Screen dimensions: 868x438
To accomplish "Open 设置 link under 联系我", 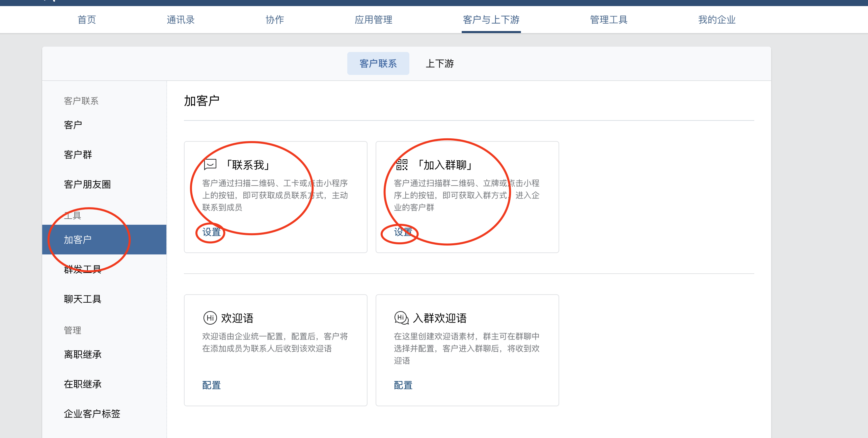I will (x=211, y=232).
